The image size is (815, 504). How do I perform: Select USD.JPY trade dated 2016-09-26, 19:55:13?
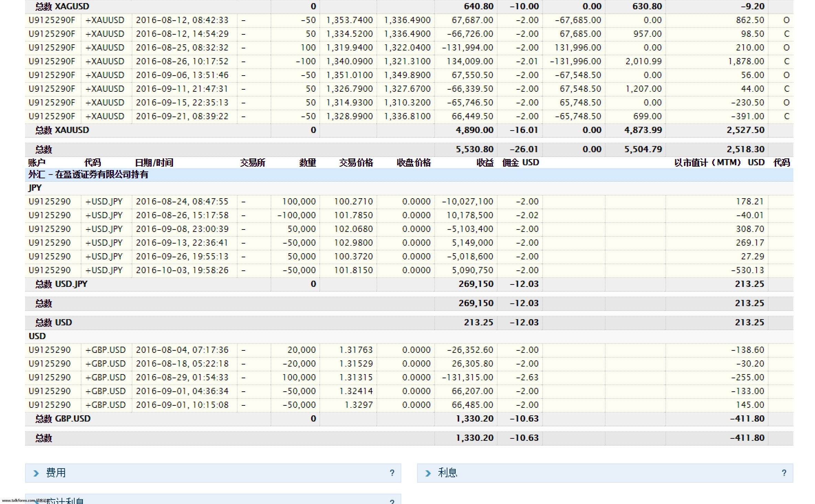point(409,257)
